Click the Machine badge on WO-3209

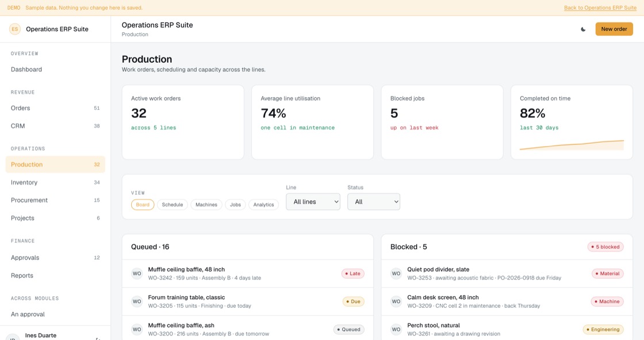(x=607, y=301)
